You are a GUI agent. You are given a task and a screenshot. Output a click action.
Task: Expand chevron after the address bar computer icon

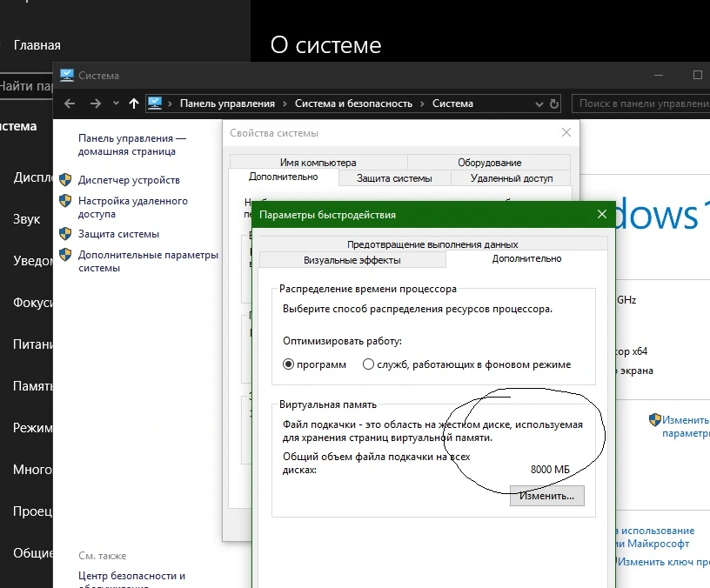171,104
